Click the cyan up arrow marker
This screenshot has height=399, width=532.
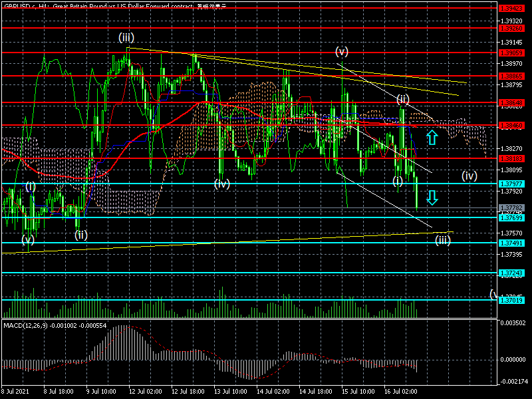click(x=432, y=138)
